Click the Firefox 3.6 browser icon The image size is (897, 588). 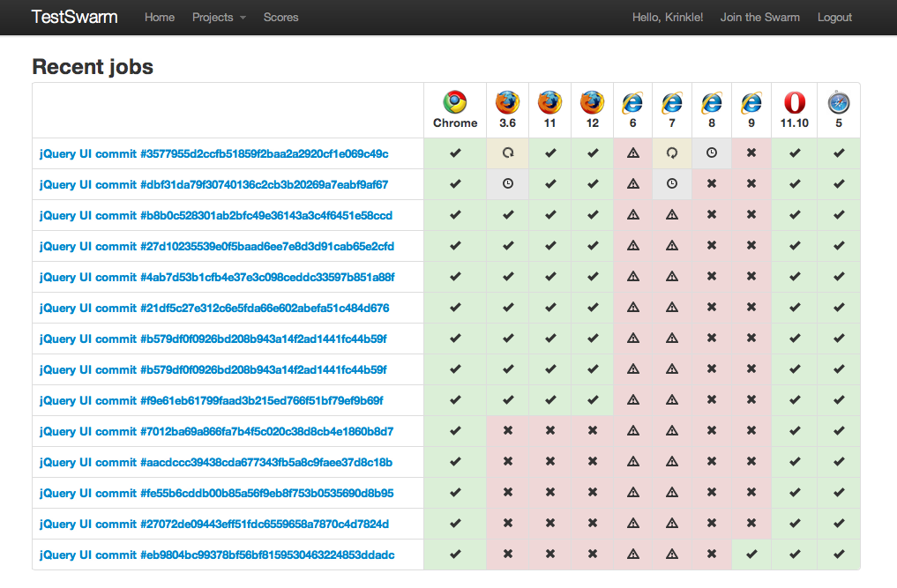507,102
